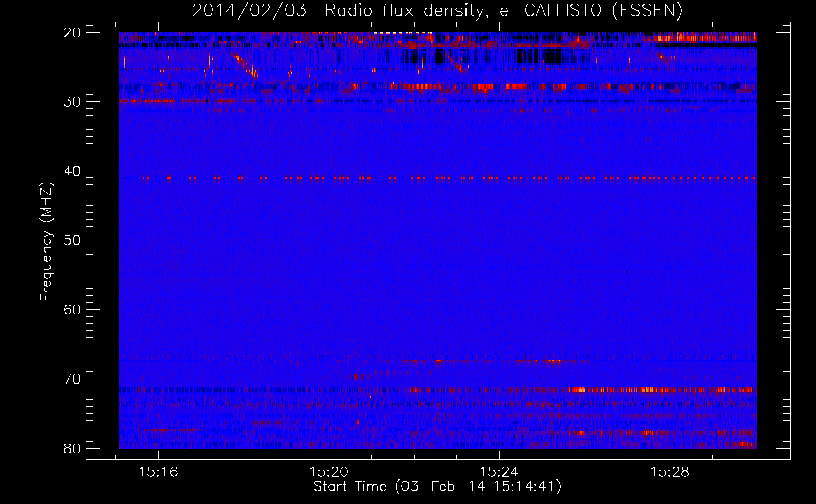Click the y-axis tick label '30'

click(72, 102)
